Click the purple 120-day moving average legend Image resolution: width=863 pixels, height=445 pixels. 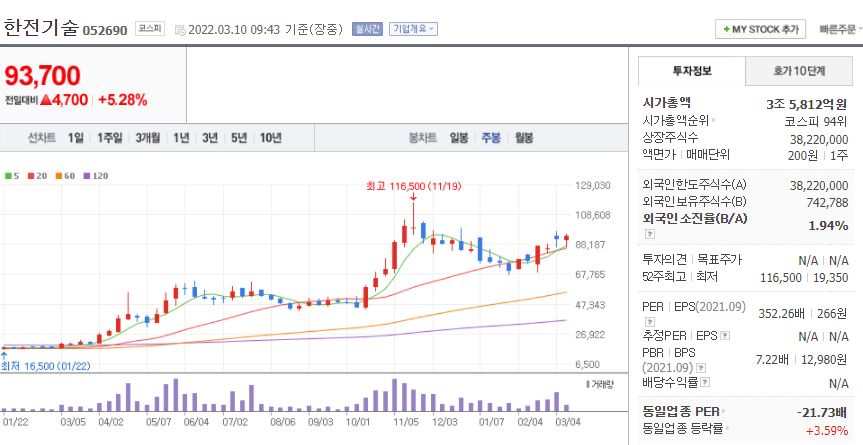tap(96, 176)
